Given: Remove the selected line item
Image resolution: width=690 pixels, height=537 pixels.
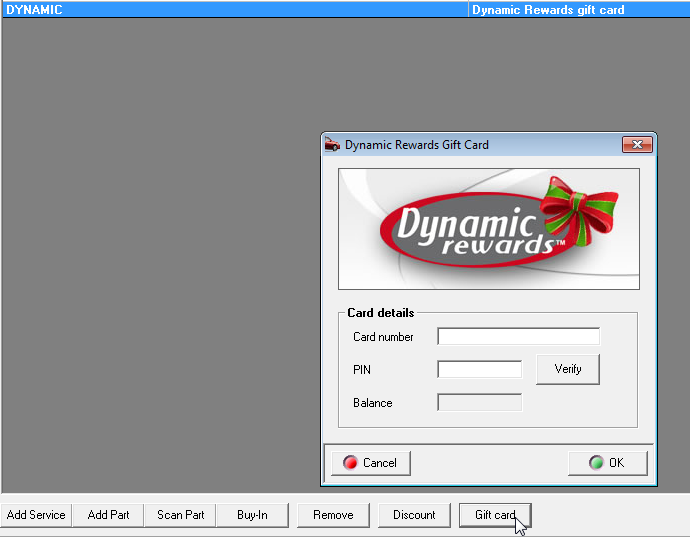Looking at the screenshot, I should pos(333,515).
